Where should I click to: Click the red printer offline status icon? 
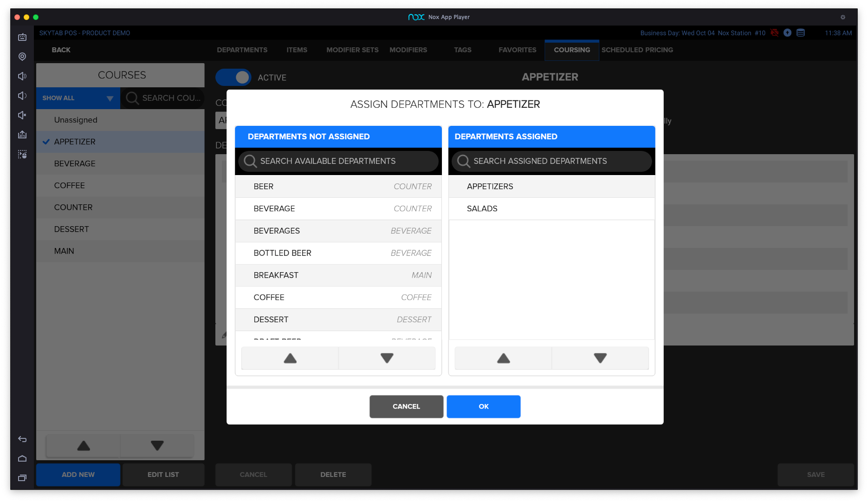pyautogui.click(x=774, y=33)
